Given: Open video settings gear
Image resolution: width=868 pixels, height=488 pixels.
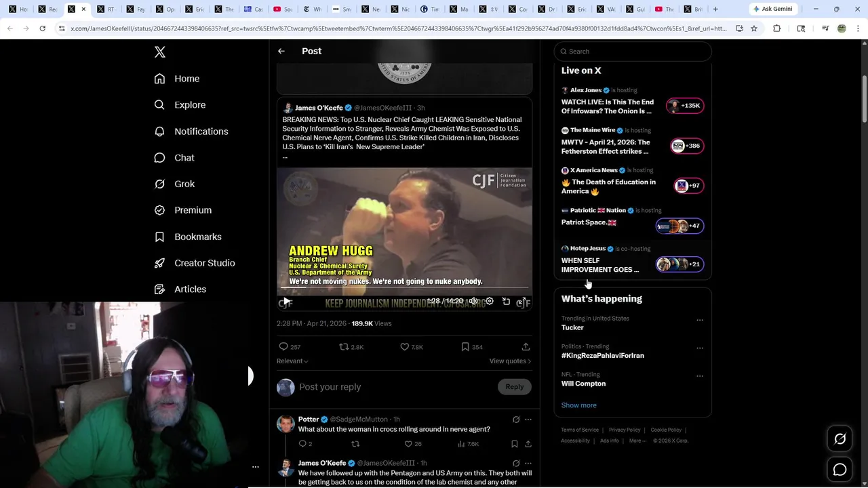Looking at the screenshot, I should [490, 301].
